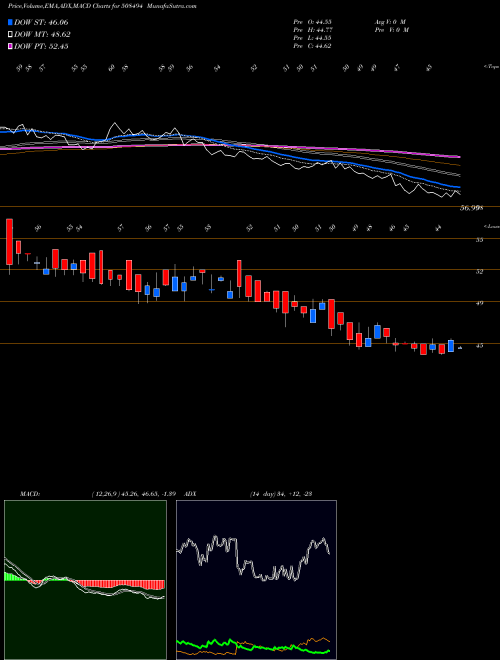This screenshot has width=500, height=660.
Task: Click the '<Tops' label at right edge
Action: tap(491, 67)
